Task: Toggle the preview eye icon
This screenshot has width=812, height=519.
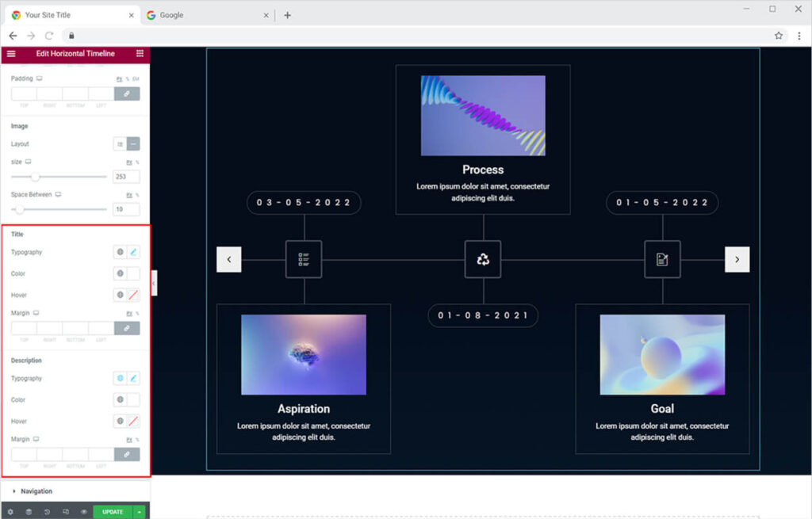Action: coord(83,512)
